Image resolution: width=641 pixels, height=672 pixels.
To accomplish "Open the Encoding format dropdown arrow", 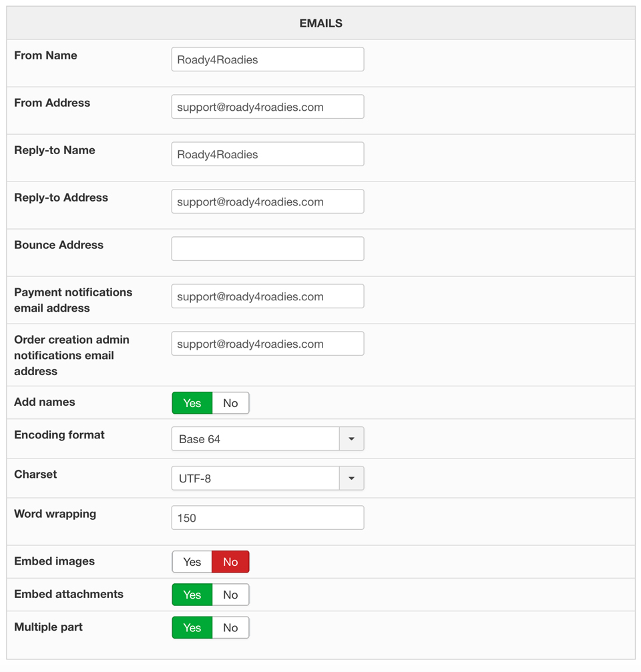I will click(x=352, y=439).
